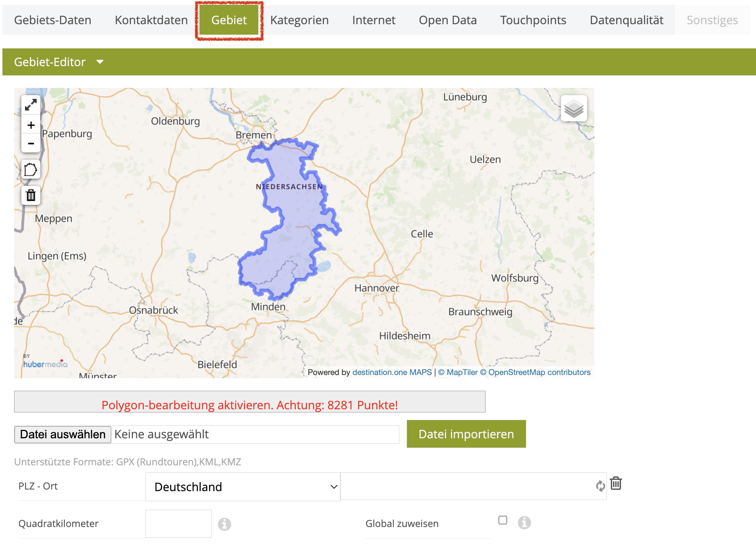Enable the Global zuweisen checkbox
Screen dimensions: 756x550
(x=503, y=520)
